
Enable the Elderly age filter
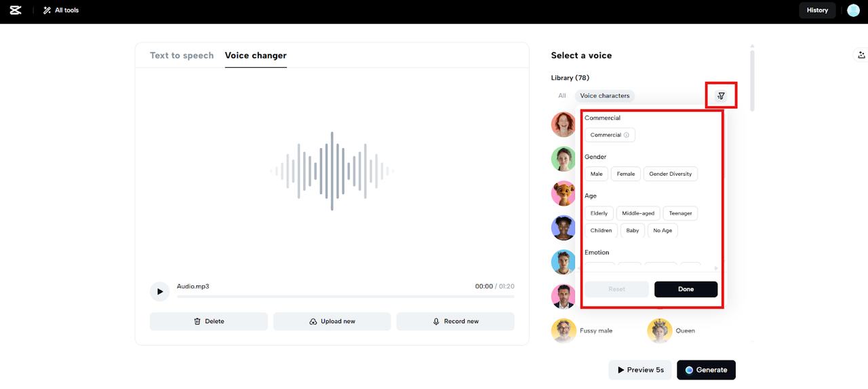click(x=599, y=213)
